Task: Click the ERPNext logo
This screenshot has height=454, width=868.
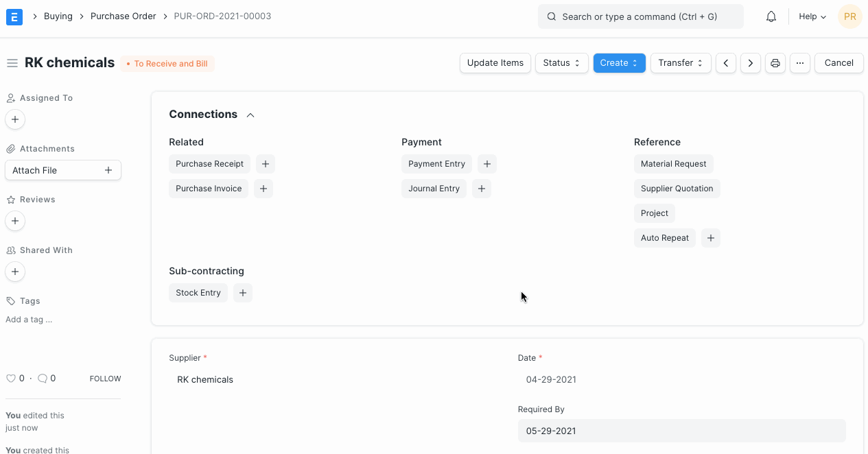Action: coord(14,16)
